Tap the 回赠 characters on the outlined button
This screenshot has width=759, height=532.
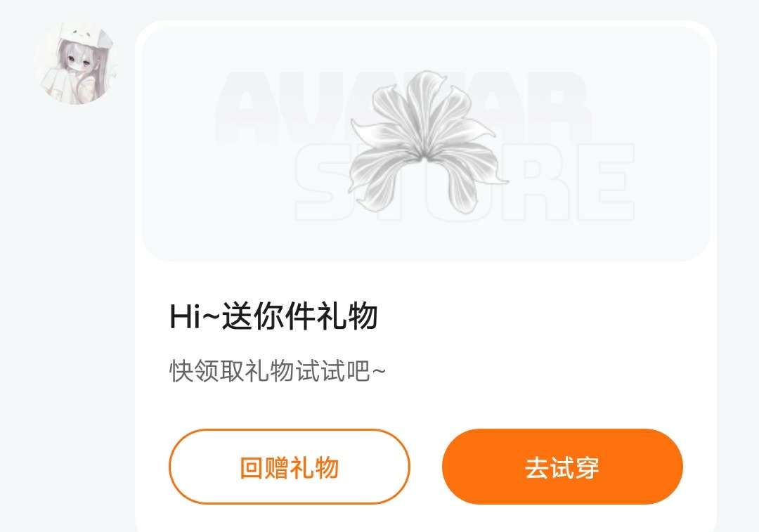(x=264, y=467)
